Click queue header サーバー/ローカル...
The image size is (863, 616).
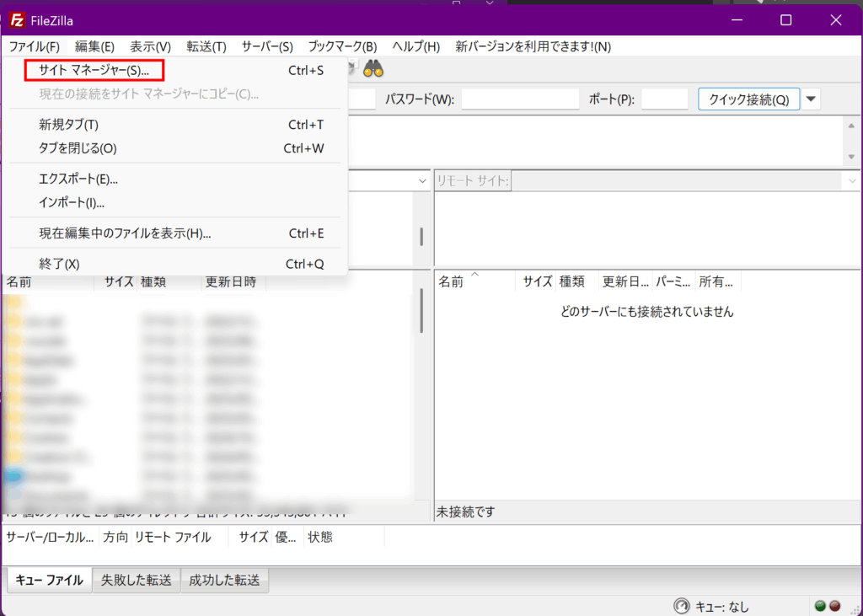(x=50, y=538)
